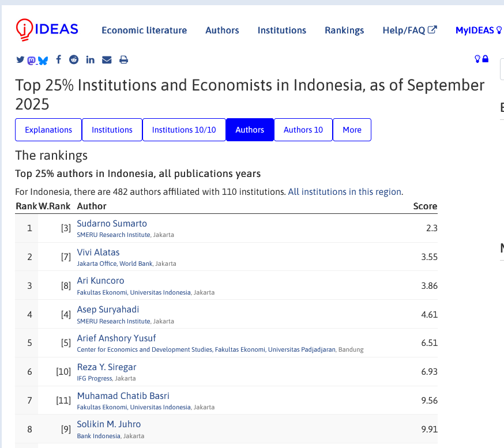Open SMERU Research Institute under Asep Suryahadi
The width and height of the screenshot is (504, 448).
point(114,321)
